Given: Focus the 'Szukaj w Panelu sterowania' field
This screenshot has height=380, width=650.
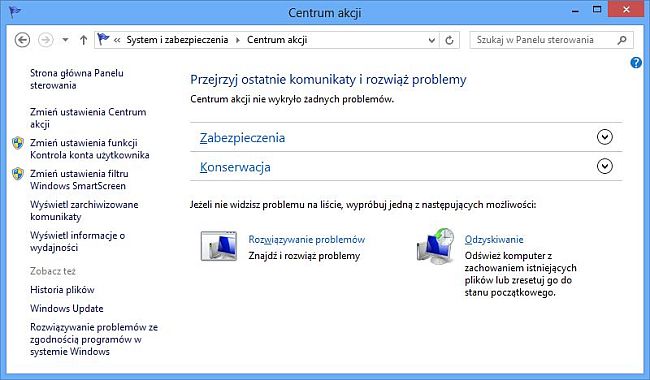Looking at the screenshot, I should [551, 40].
